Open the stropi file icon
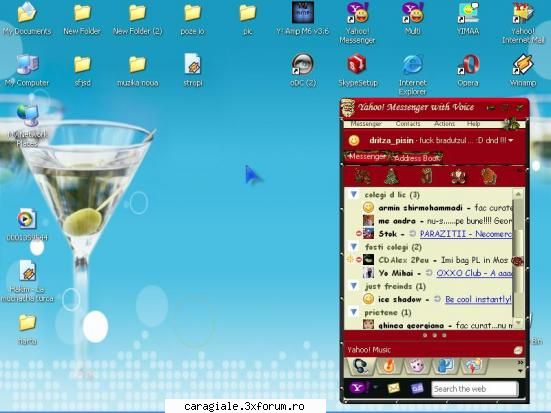 point(193,70)
